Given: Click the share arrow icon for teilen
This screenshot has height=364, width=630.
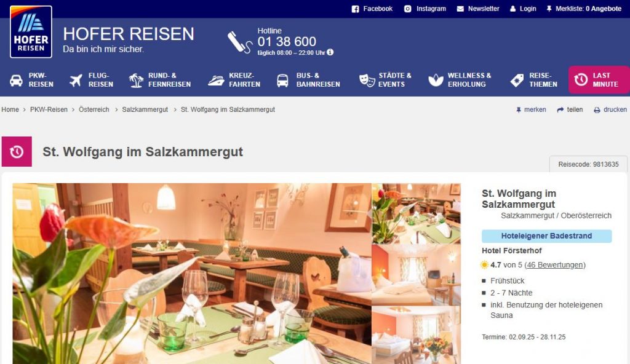Looking at the screenshot, I should [x=560, y=109].
